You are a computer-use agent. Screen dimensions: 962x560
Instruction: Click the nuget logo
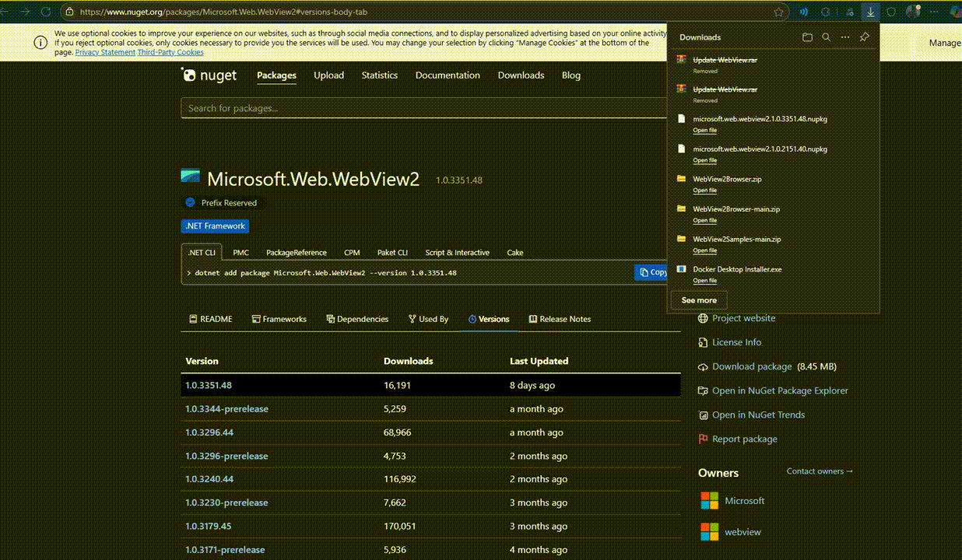click(190, 75)
